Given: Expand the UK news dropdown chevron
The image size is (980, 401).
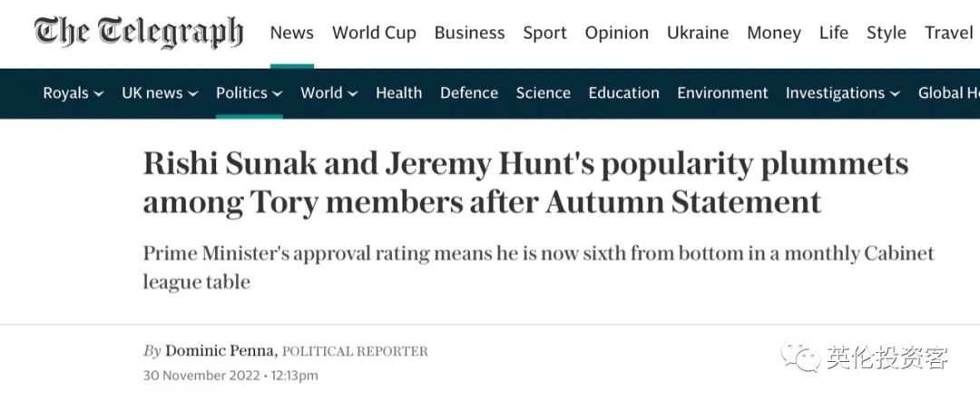Looking at the screenshot, I should 192,93.
